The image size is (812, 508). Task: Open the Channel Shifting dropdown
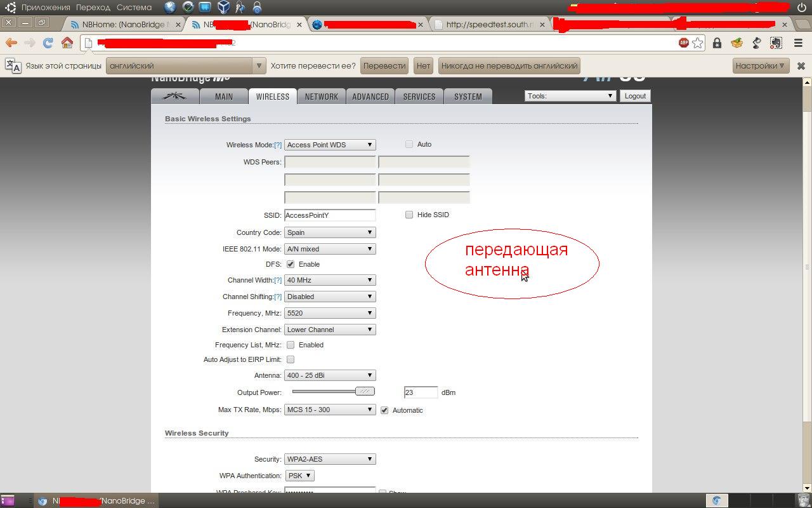(330, 297)
